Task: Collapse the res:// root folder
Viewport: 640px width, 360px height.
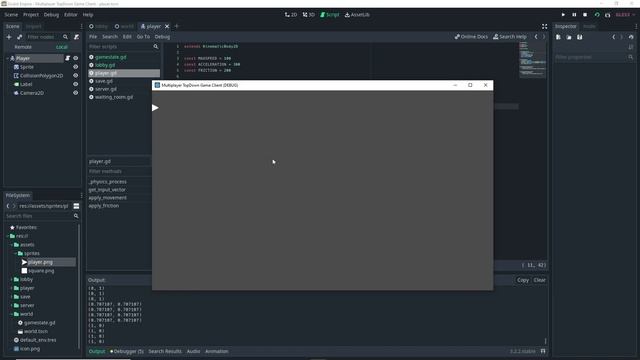Action: pos(7,236)
